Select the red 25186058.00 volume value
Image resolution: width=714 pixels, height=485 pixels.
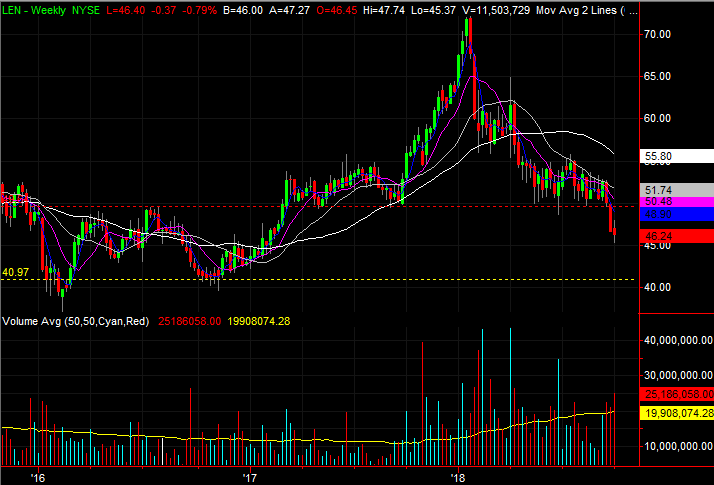[x=189, y=321]
